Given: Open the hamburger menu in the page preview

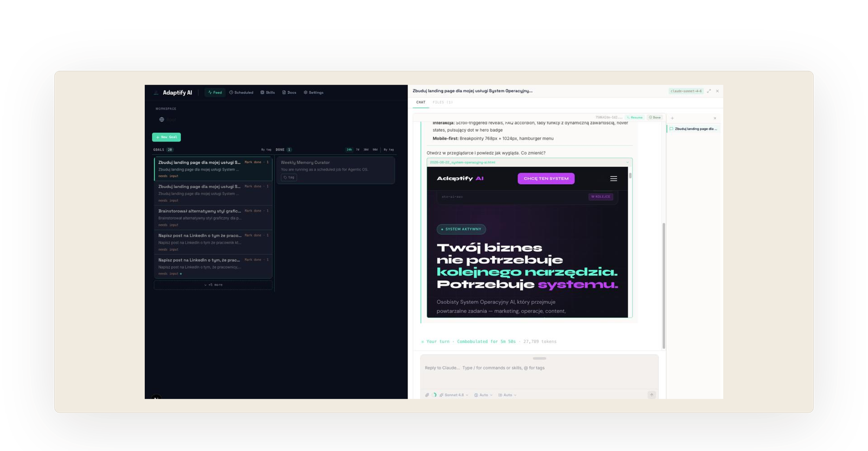Looking at the screenshot, I should click(614, 178).
